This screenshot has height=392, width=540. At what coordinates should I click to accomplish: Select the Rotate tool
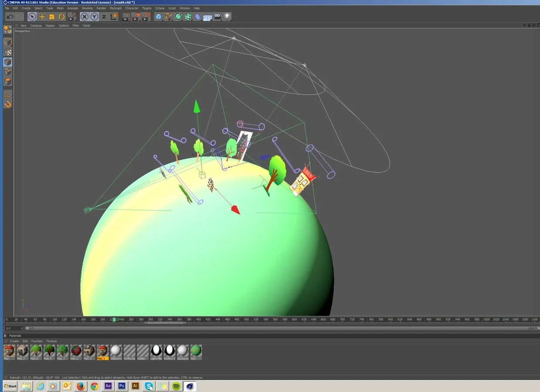click(61, 17)
